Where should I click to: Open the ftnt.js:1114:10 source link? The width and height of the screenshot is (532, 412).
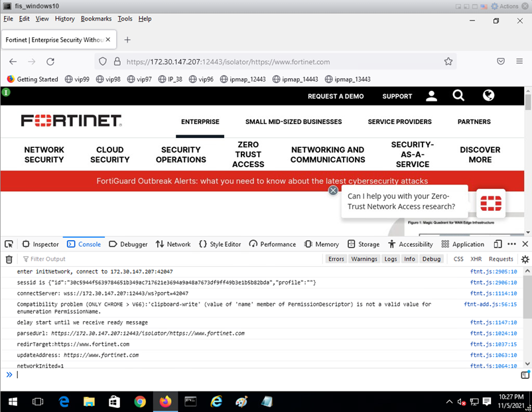tap(493, 293)
